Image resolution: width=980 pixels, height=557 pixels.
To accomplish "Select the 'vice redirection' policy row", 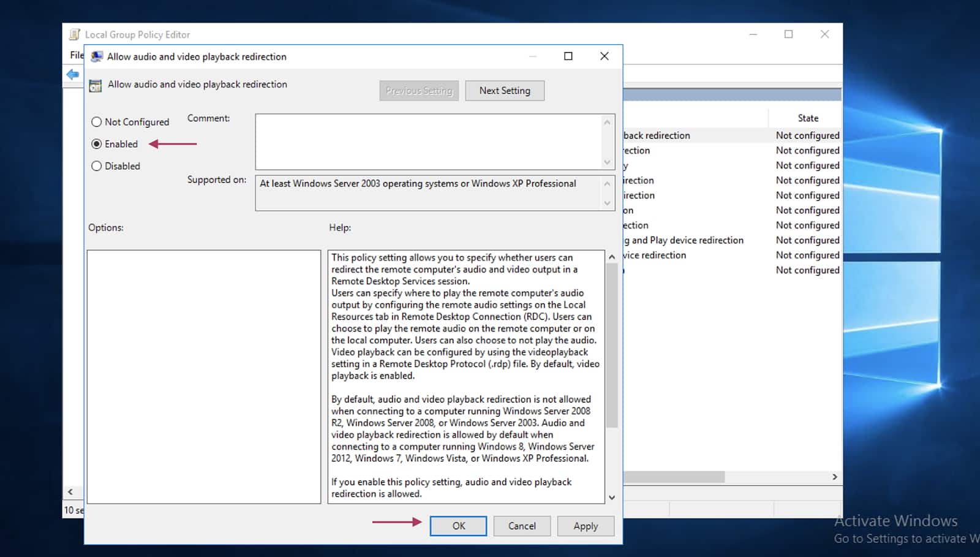I will 732,256.
